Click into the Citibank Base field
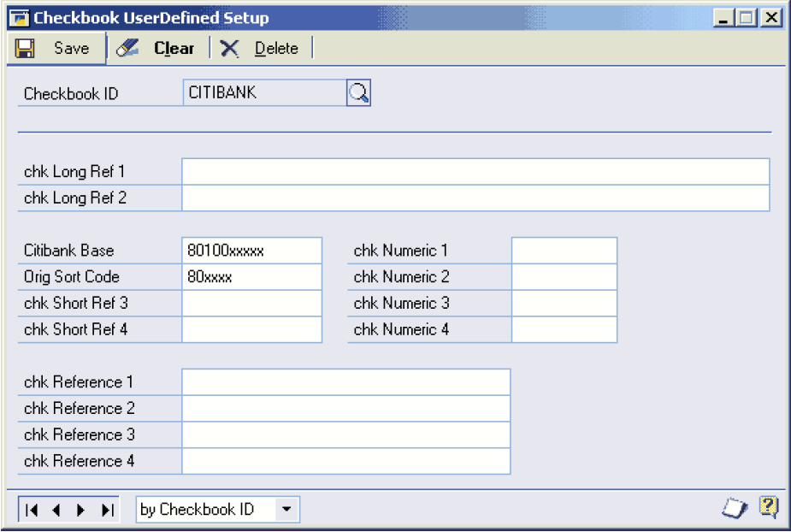Image resolution: width=791 pixels, height=532 pixels. 251,251
